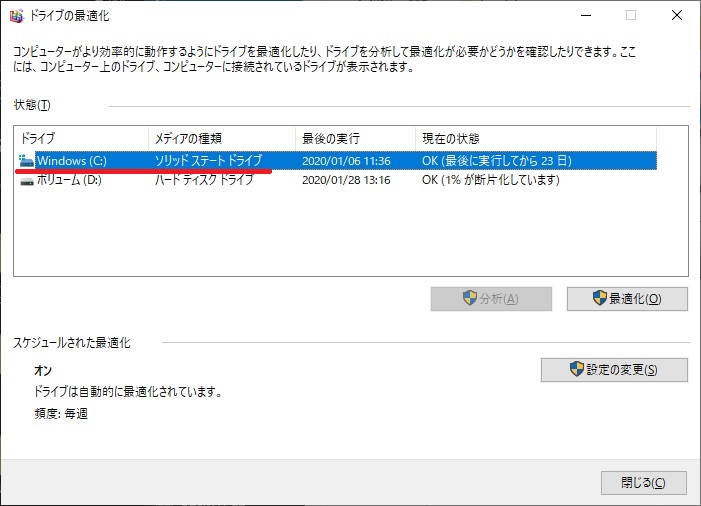Click the 2020/01/28 13:16 last run cell

[346, 180]
